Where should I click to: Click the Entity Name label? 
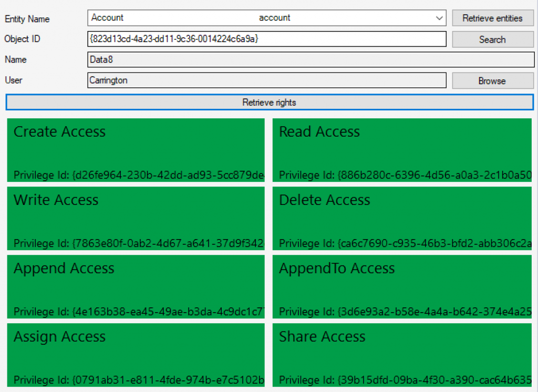tap(27, 19)
